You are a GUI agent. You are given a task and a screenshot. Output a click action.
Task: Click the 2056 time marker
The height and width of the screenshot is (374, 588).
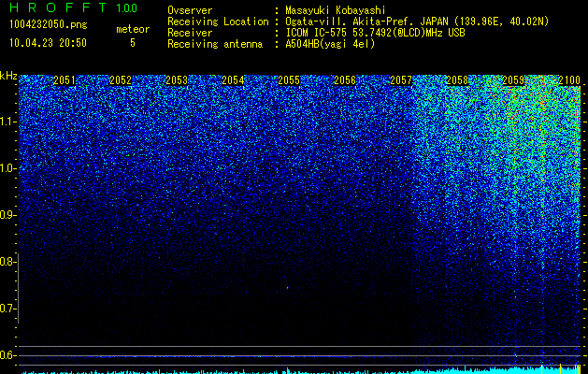pos(345,80)
